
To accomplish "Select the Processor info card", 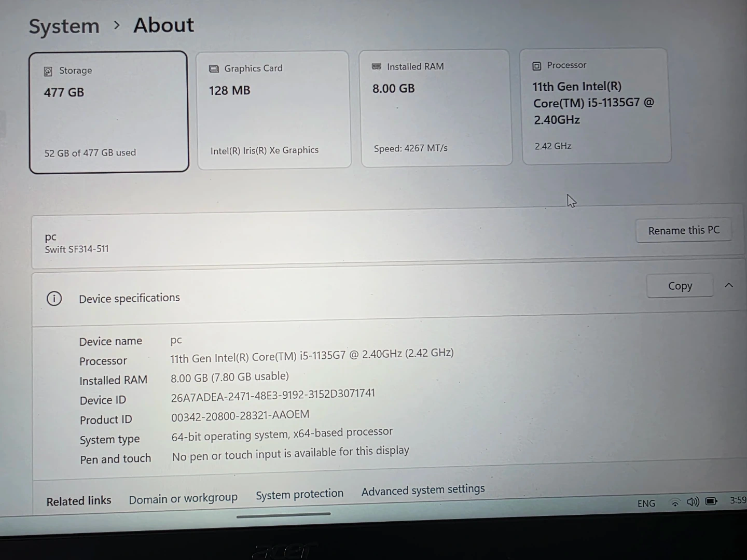I will [596, 106].
